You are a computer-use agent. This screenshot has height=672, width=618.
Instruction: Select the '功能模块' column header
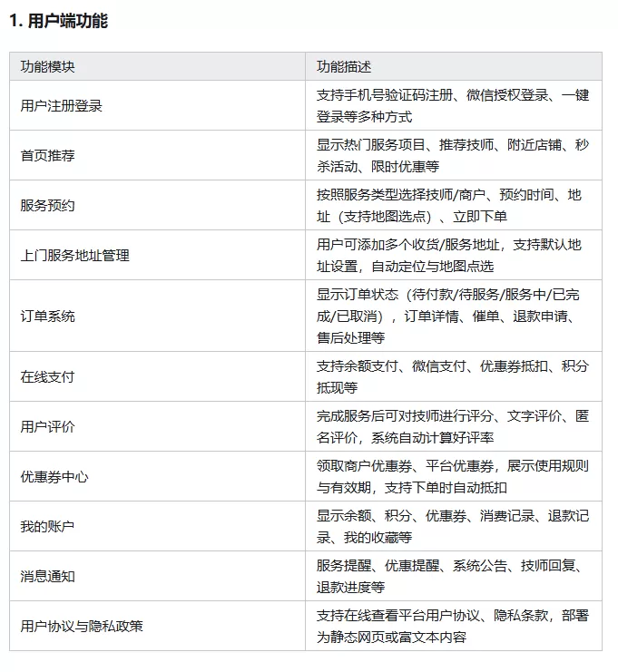pyautogui.click(x=47, y=67)
